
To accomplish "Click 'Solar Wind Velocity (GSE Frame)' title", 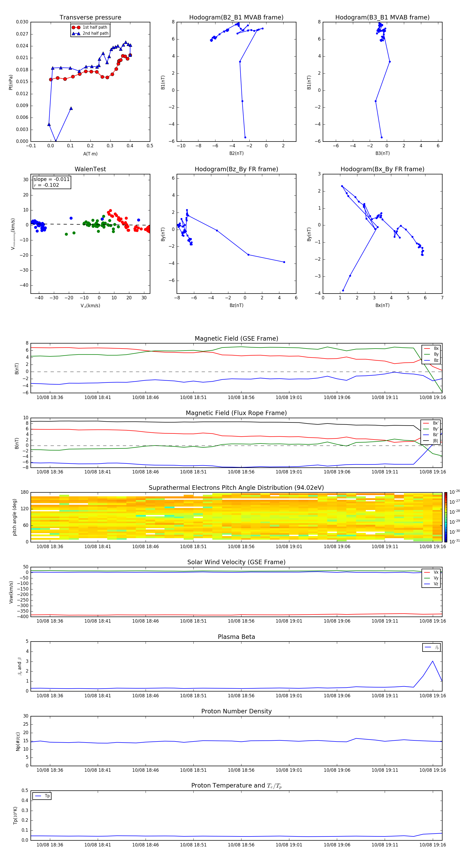I will pyautogui.click(x=236, y=562).
